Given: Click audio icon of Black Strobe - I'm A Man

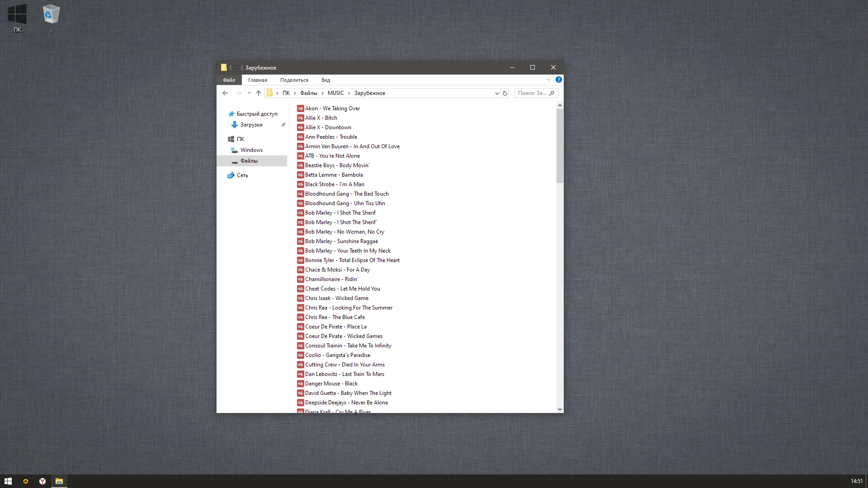Looking at the screenshot, I should pyautogui.click(x=300, y=184).
